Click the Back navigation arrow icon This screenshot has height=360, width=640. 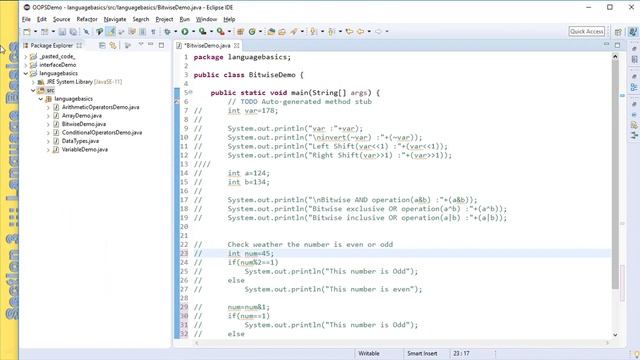[x=361, y=31]
